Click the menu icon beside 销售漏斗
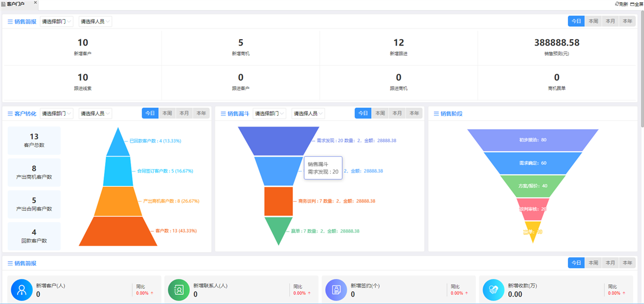 point(223,114)
